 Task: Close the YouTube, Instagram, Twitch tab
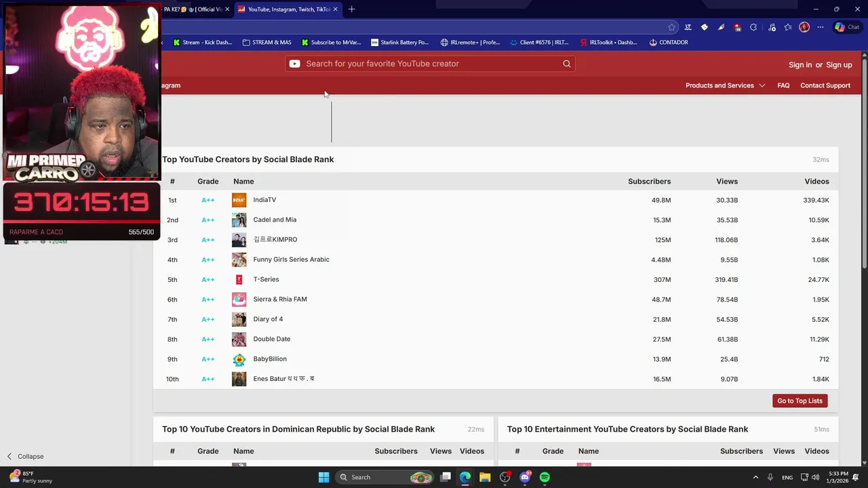pyautogui.click(x=336, y=9)
